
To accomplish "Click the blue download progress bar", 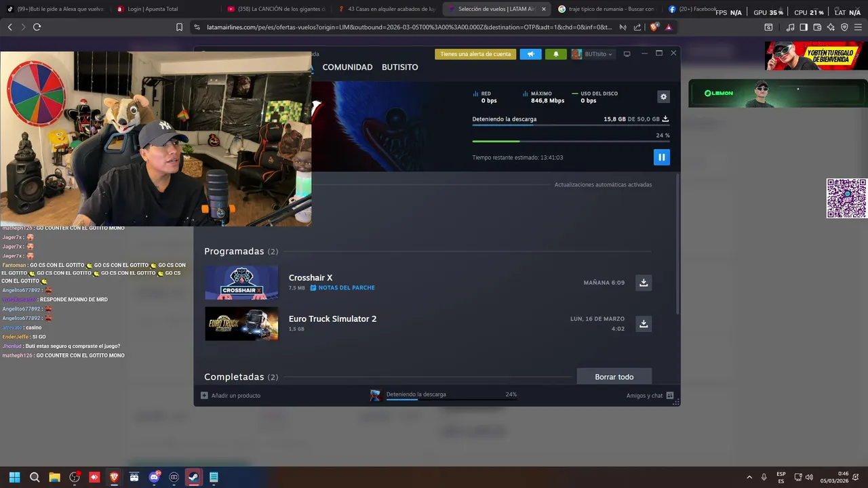I will click(571, 125).
